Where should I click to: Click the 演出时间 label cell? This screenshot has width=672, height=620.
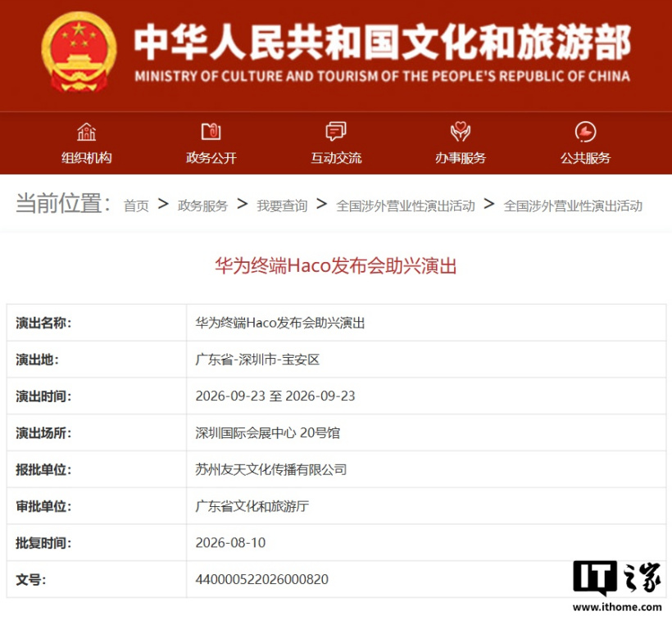[97, 396]
